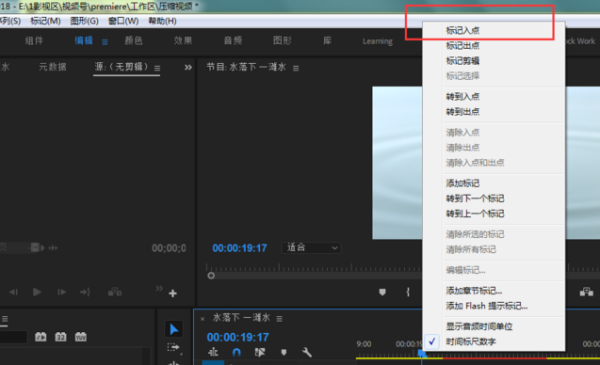Toggle Accelerated Effects filter icon
This screenshot has width=600, height=365.
click(x=41, y=337)
